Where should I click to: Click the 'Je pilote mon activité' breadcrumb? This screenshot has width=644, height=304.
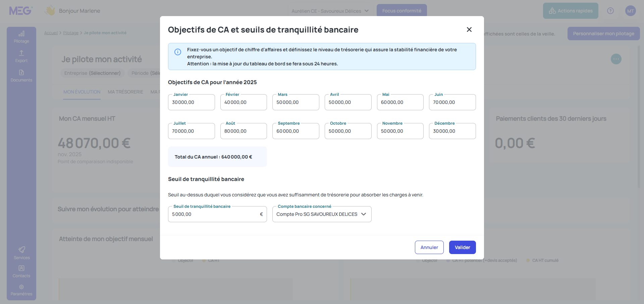tap(105, 33)
